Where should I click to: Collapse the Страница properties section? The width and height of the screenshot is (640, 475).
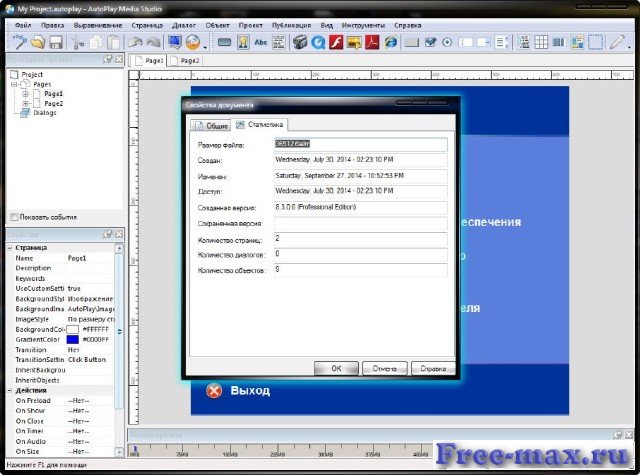[9, 248]
